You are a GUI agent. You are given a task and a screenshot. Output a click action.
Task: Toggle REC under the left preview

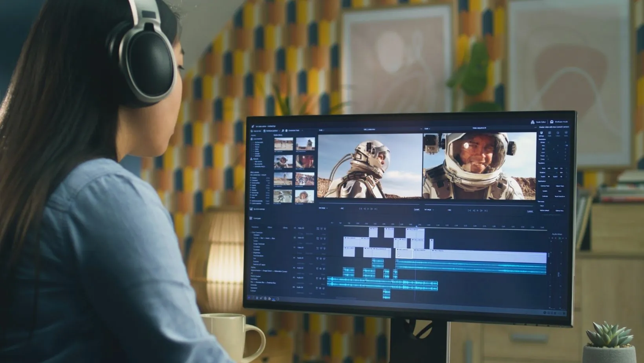pos(342,208)
